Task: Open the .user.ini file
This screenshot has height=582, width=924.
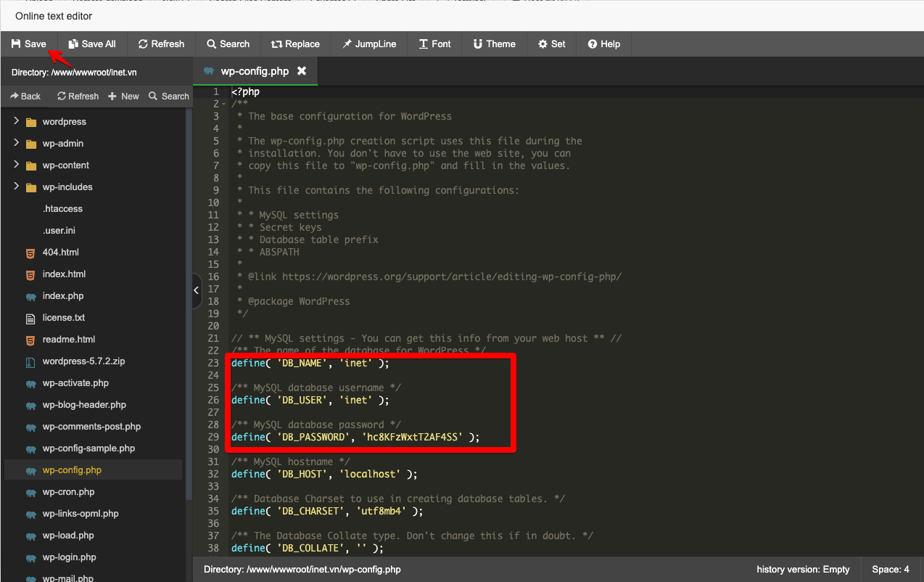Action: (59, 231)
